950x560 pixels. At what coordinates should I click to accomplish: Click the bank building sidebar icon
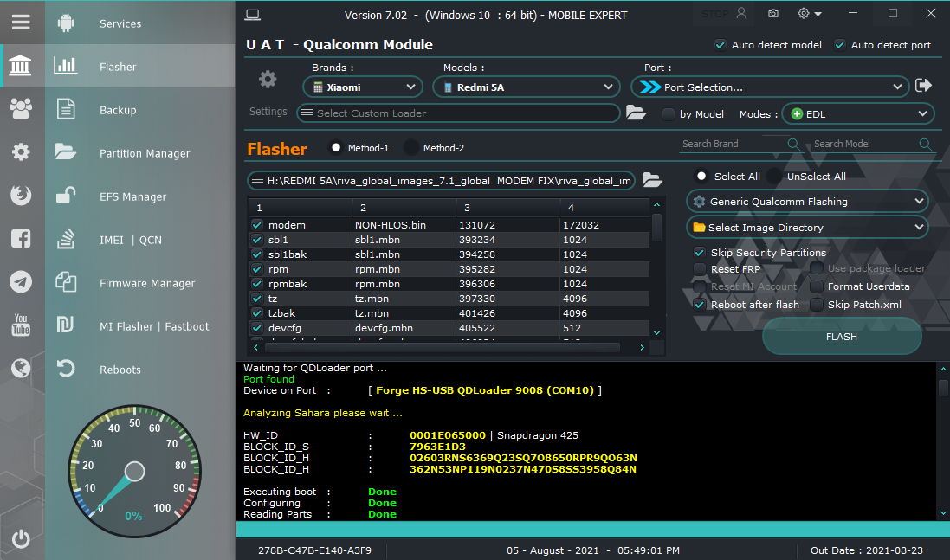coord(21,66)
